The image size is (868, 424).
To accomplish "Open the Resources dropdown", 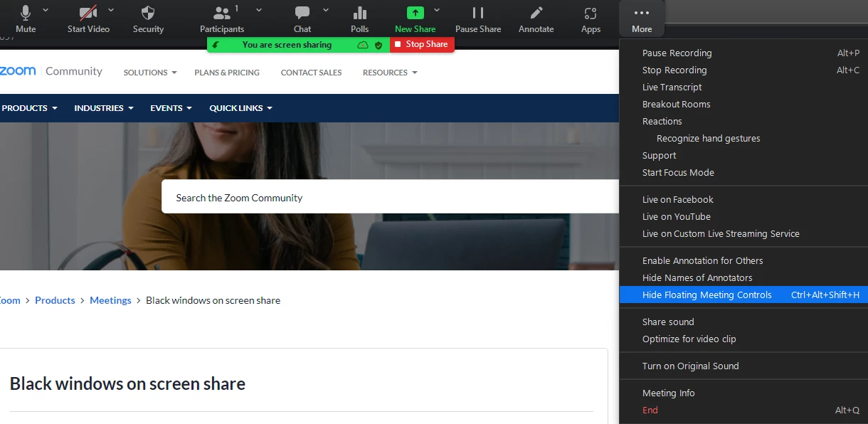I will (390, 73).
